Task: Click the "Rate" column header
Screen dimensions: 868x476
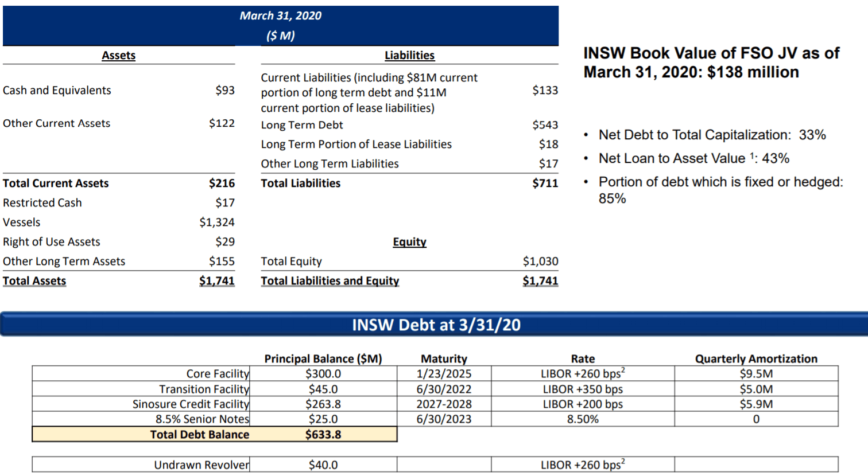Action: tap(583, 358)
